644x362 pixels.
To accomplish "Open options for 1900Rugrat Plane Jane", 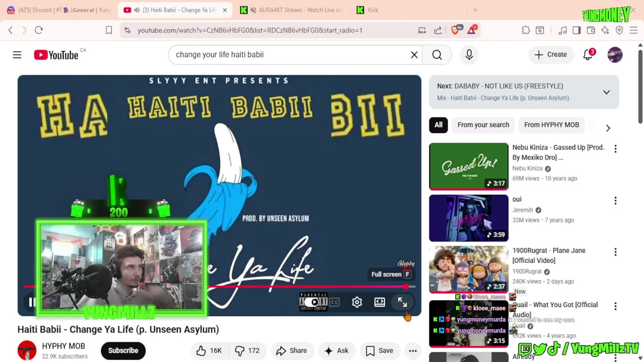I will click(x=615, y=252).
